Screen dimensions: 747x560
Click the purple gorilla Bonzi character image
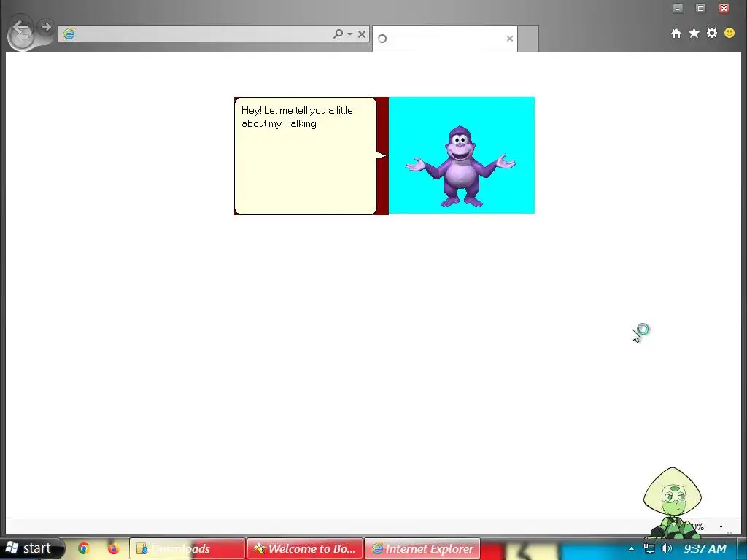[x=460, y=166]
